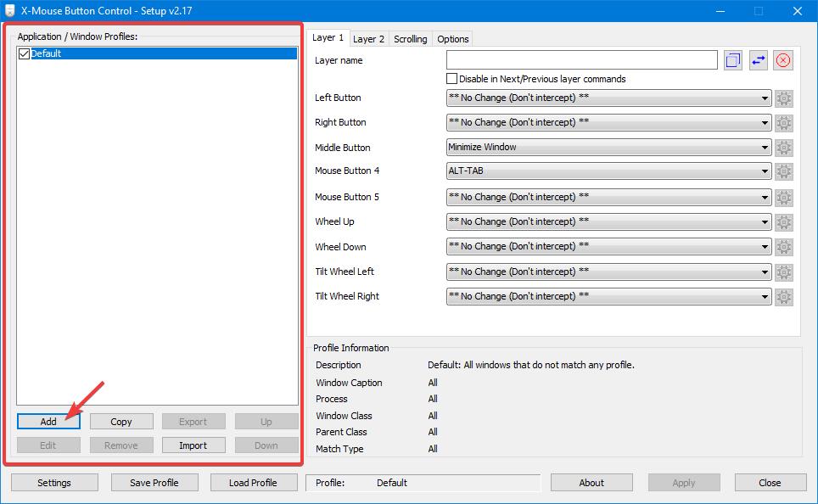The width and height of the screenshot is (818, 504).
Task: Click the Copy profile button
Action: click(121, 422)
